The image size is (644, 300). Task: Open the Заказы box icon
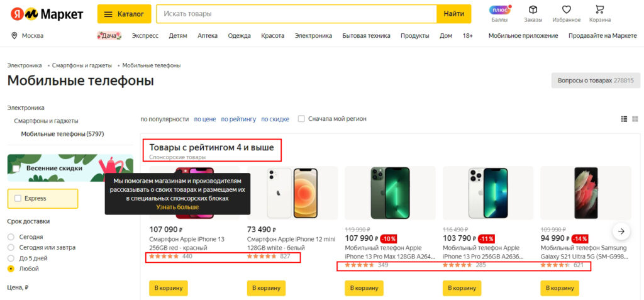pos(533,14)
